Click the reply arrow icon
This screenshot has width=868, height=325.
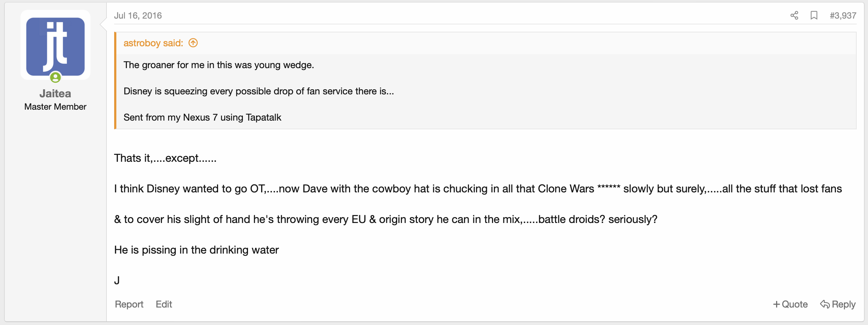click(x=825, y=304)
